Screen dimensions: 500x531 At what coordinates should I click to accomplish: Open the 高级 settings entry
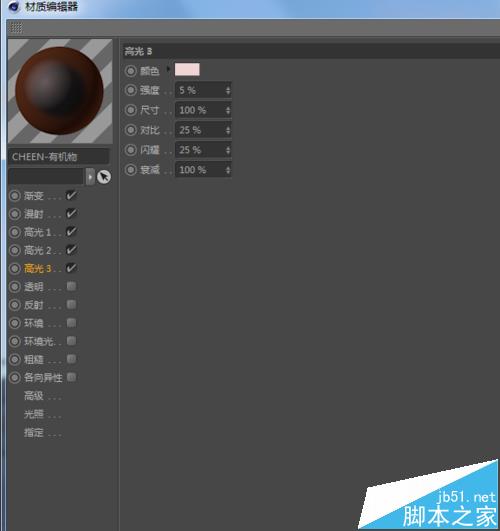pyautogui.click(x=34, y=396)
